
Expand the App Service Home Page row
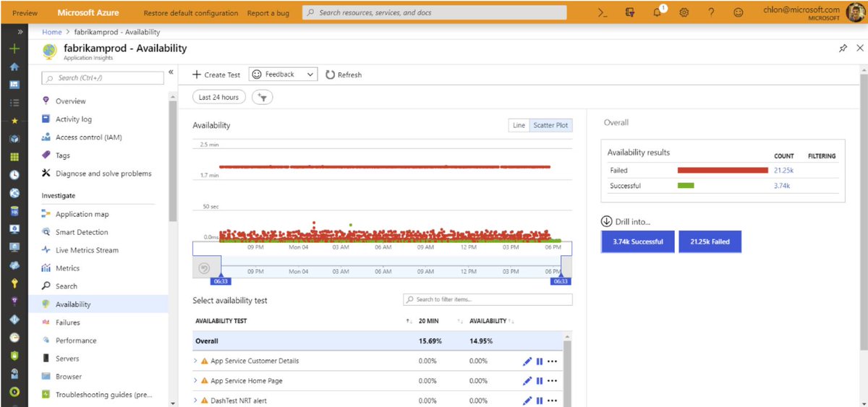tap(195, 381)
